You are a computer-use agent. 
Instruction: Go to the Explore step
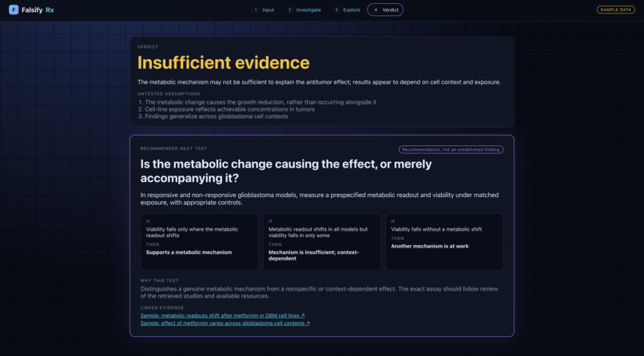coord(347,10)
